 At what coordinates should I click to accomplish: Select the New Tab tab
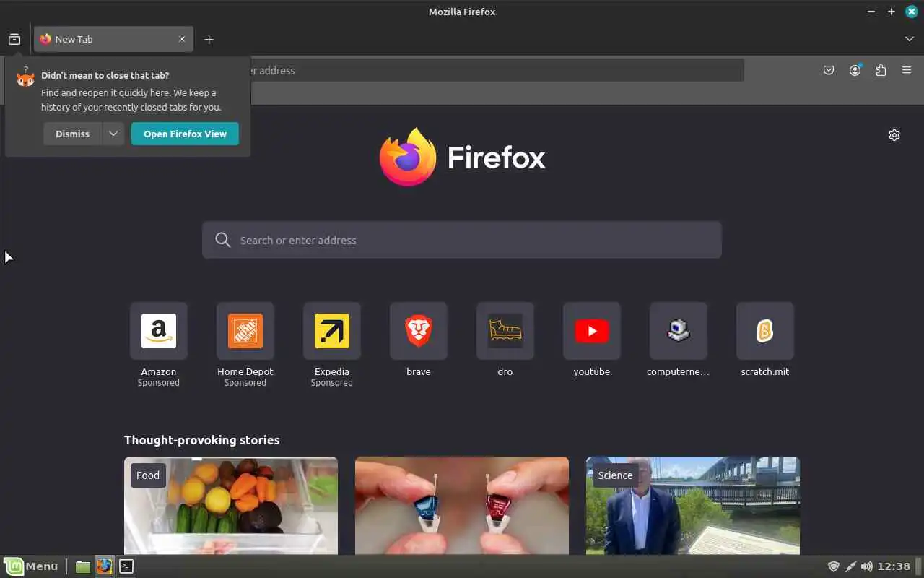point(113,39)
